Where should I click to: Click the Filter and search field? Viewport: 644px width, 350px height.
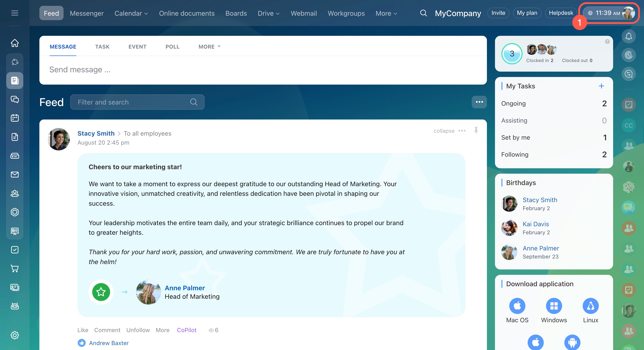[x=132, y=102]
